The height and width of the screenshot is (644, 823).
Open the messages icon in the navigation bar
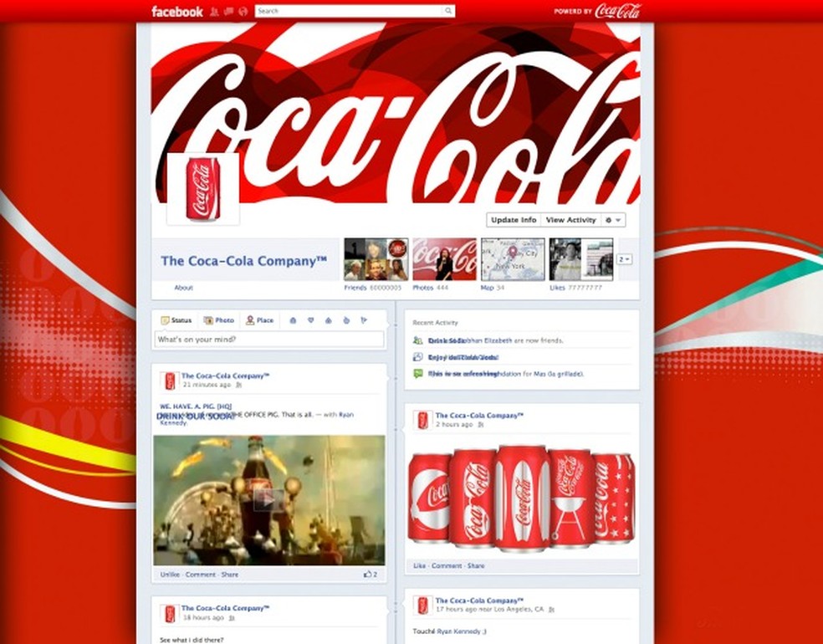click(227, 11)
